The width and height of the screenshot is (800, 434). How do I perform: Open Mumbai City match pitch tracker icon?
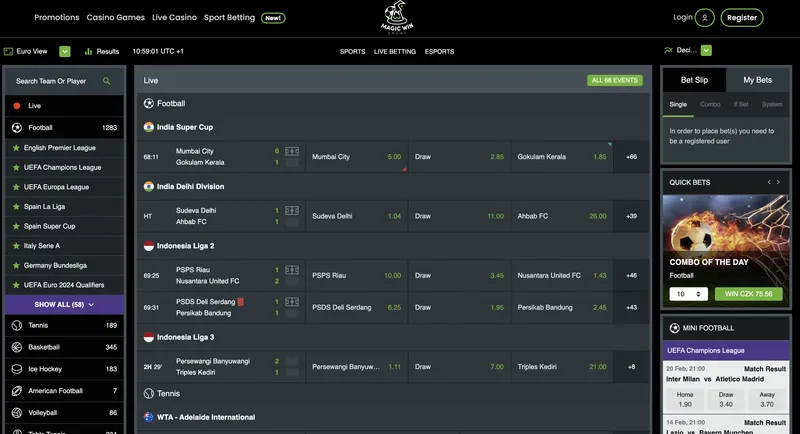pyautogui.click(x=292, y=151)
